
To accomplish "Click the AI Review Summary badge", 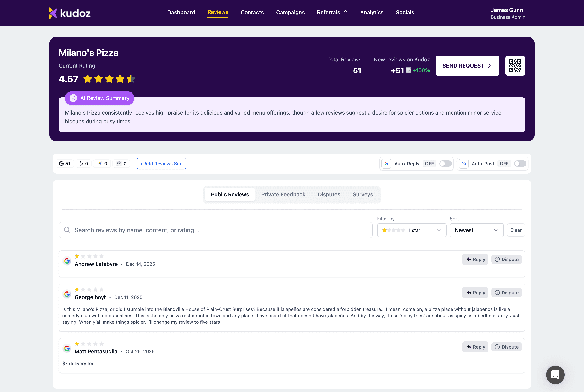I will 99,98.
